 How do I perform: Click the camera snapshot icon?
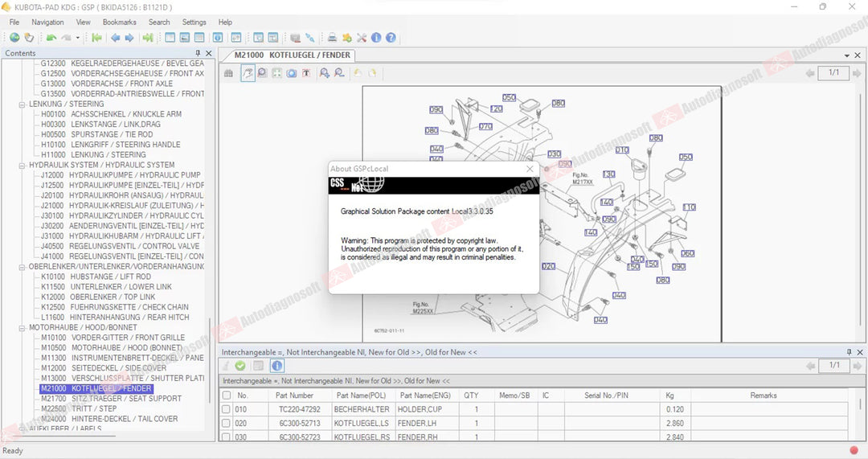coord(291,73)
